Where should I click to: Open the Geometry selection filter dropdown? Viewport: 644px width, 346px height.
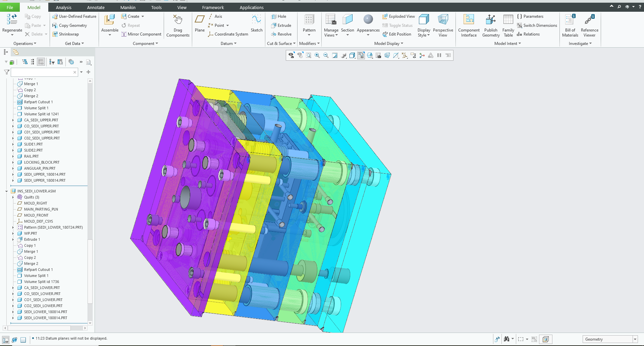[635, 339]
